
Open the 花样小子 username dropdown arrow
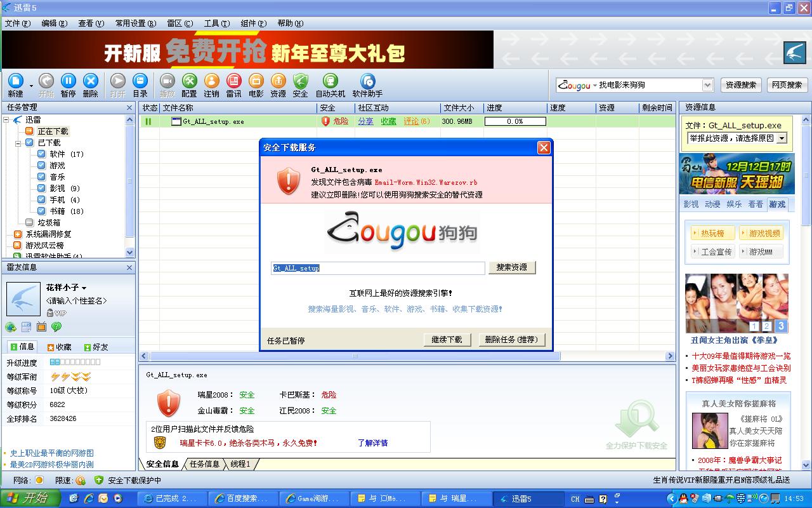coord(84,288)
